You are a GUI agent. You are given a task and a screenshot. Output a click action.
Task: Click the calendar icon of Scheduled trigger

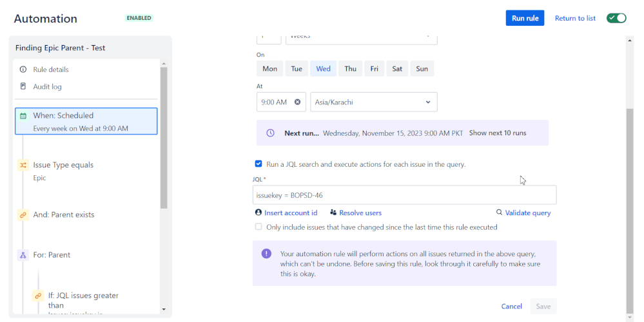point(23,116)
